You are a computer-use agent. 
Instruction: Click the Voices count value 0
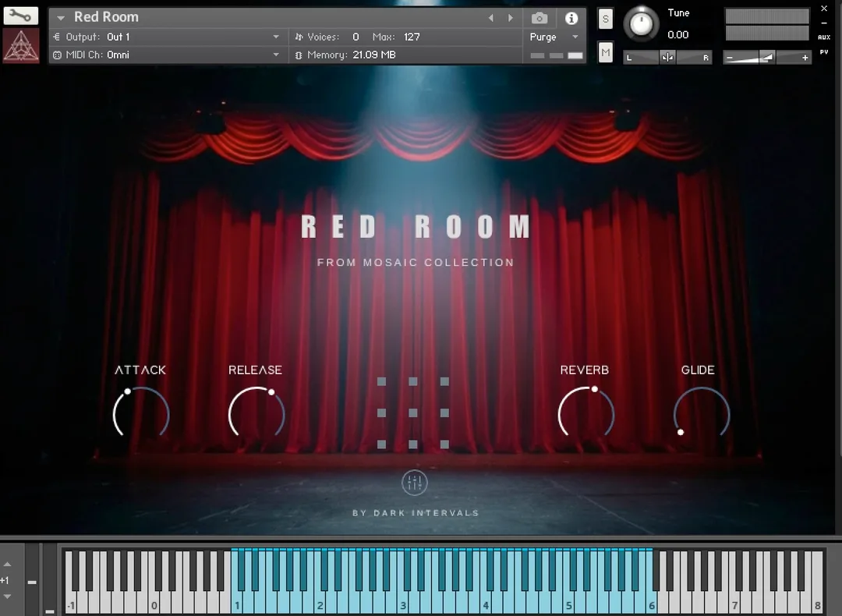click(356, 37)
